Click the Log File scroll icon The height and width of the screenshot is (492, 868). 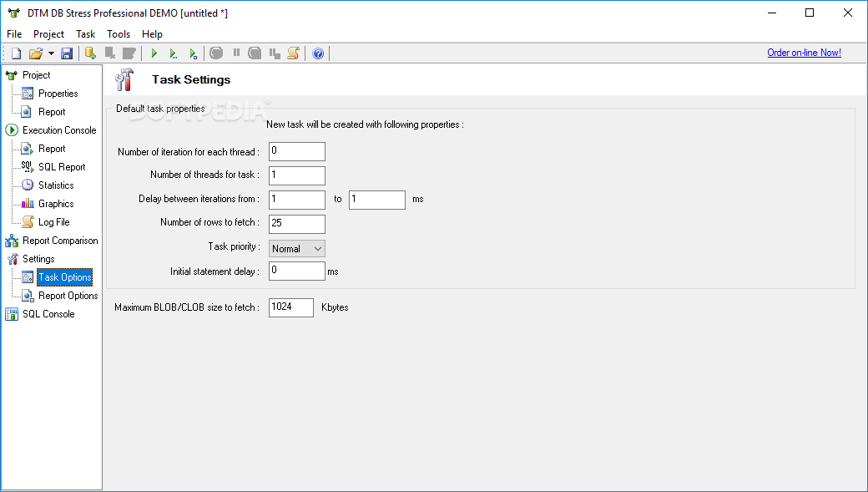tap(28, 221)
